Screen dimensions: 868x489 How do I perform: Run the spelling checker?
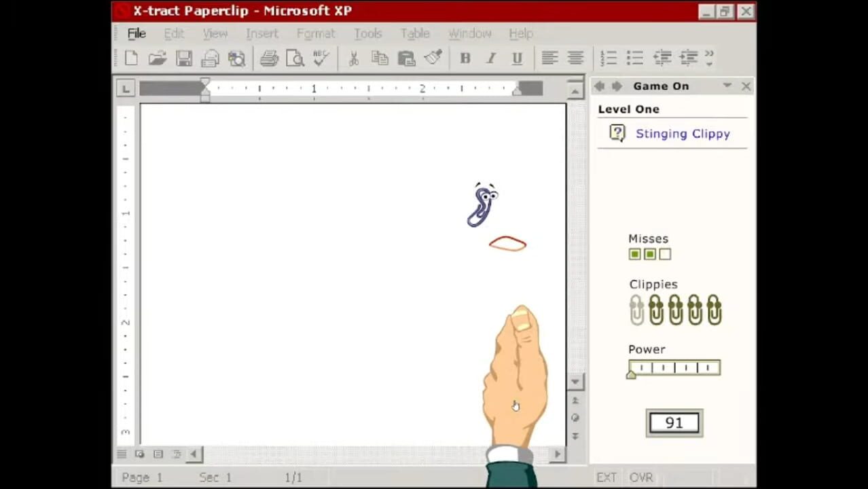click(319, 58)
